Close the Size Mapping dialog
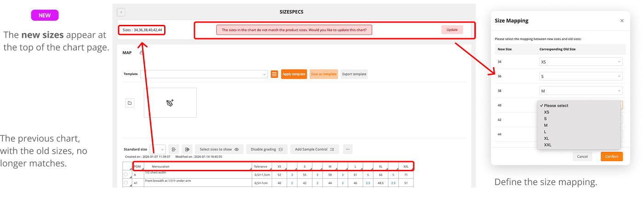This screenshot has width=644, height=215. 622,21
